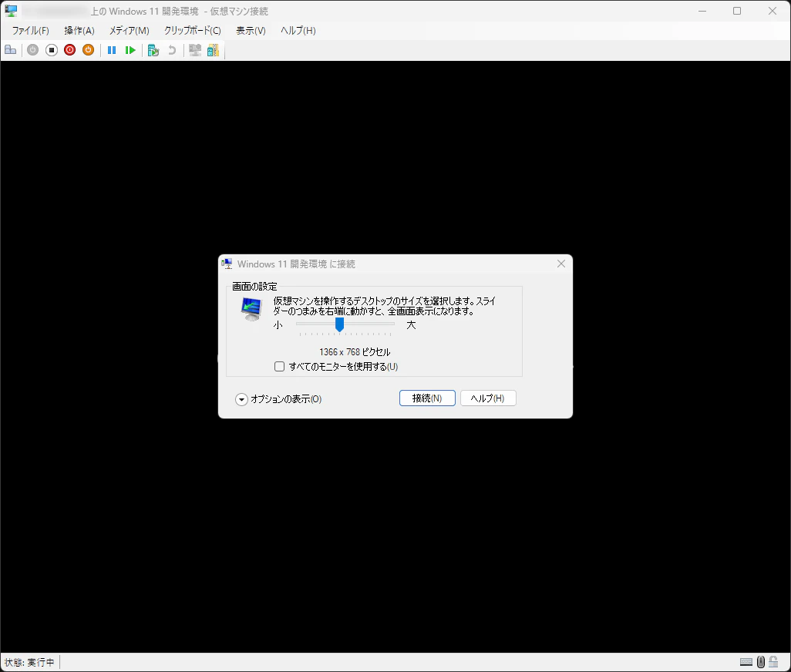The image size is (791, 672).
Task: Check すべてのモニターを使用する box
Action: pyautogui.click(x=280, y=367)
